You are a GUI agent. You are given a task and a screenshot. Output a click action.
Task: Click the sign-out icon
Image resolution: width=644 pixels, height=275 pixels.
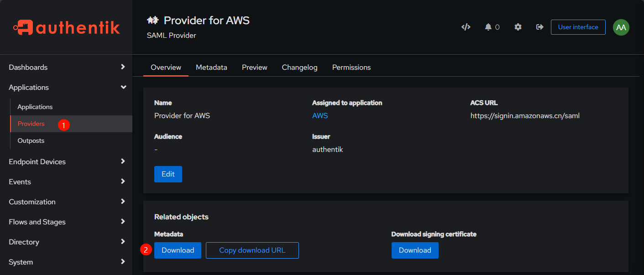(x=539, y=27)
